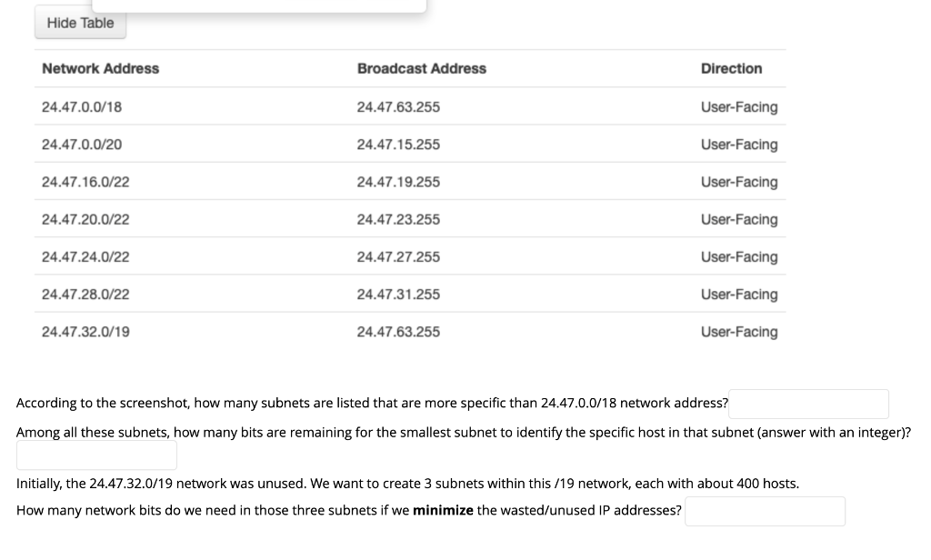
Task: Click the broadcast address 24.47.63.255 in first row
Action: point(398,106)
